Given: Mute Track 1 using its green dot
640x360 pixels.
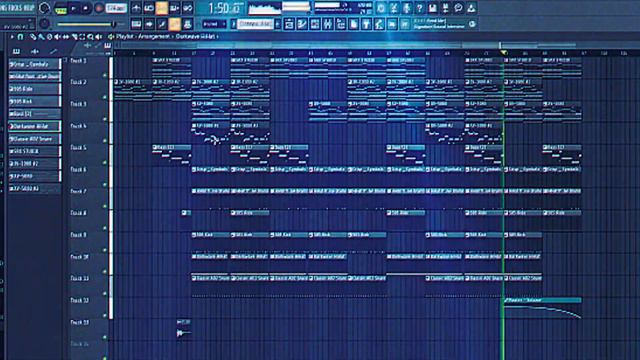Looking at the screenshot, I should (x=105, y=75).
